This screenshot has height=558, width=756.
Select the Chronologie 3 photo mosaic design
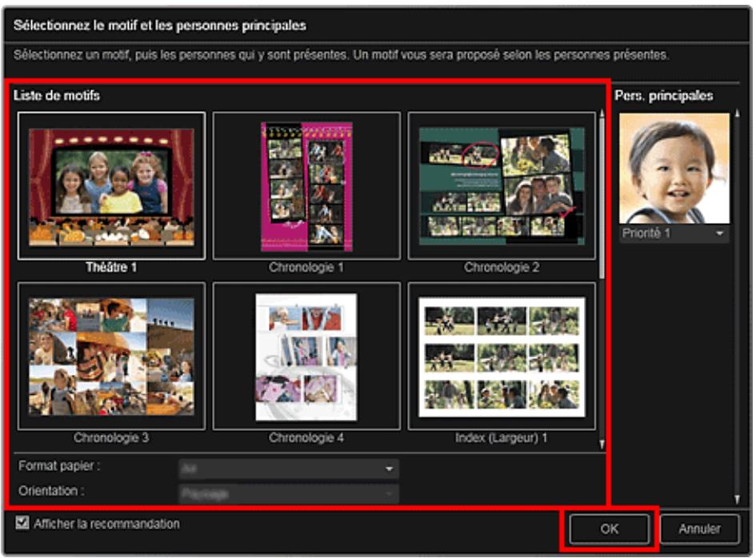tap(111, 356)
